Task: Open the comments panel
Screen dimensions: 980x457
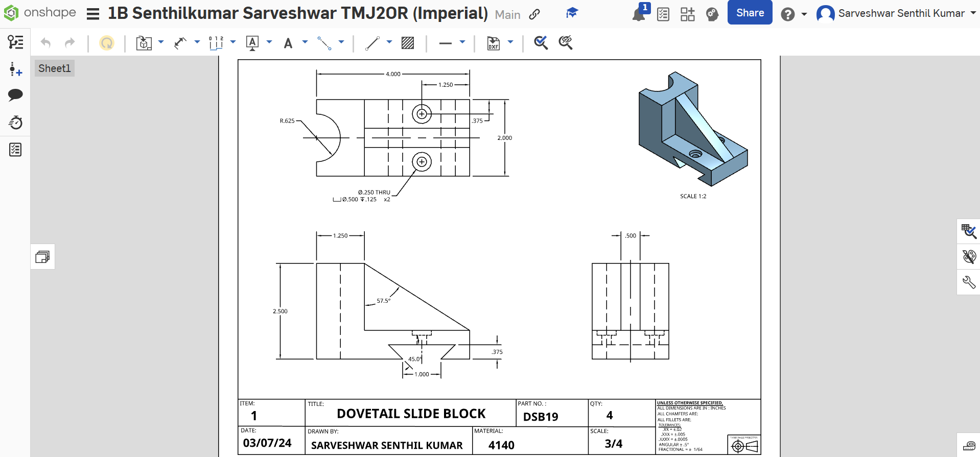Action: [15, 95]
